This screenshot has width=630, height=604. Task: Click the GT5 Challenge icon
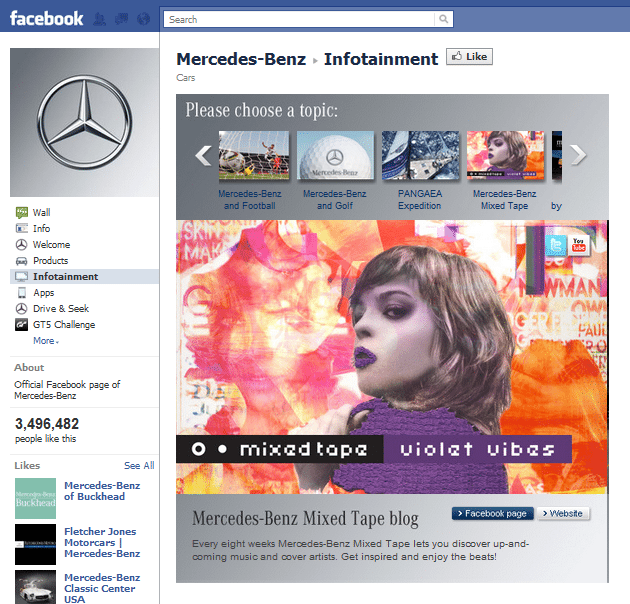[x=21, y=324]
